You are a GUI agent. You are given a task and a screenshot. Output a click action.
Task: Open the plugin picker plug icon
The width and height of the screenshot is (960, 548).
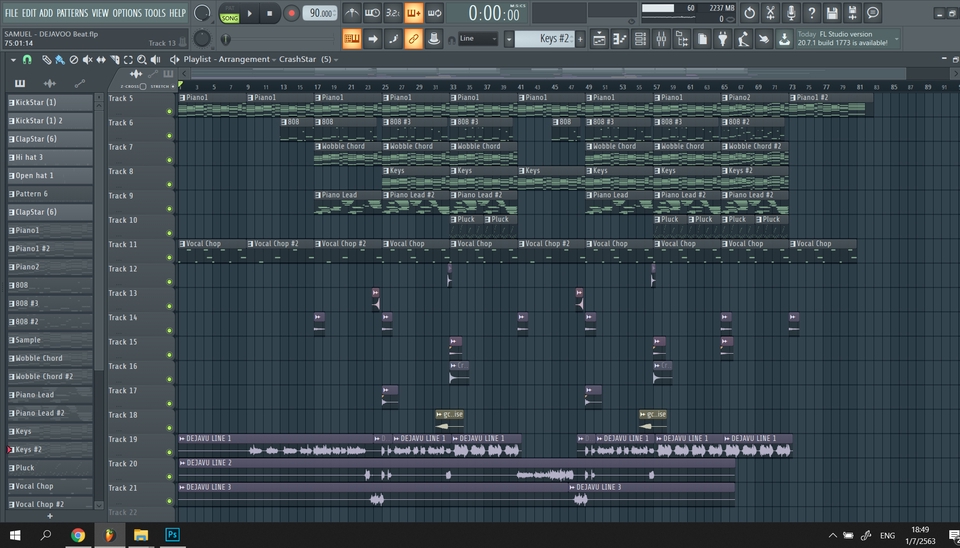click(x=723, y=39)
